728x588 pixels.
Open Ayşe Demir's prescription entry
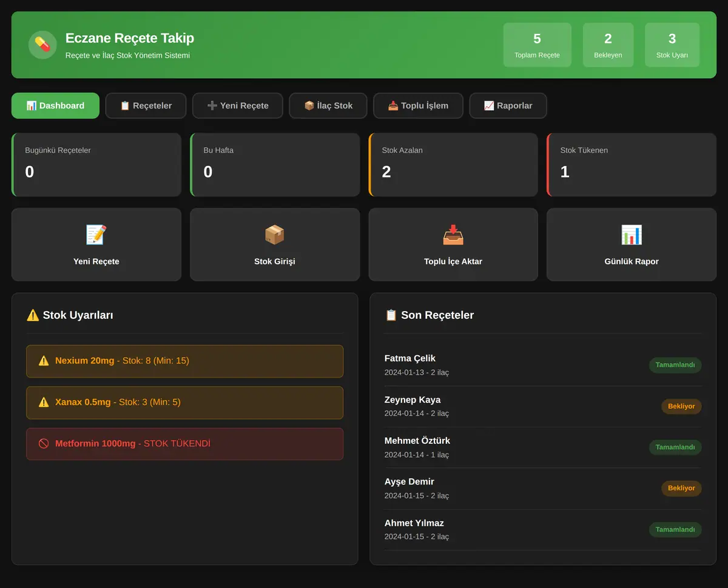tap(543, 488)
